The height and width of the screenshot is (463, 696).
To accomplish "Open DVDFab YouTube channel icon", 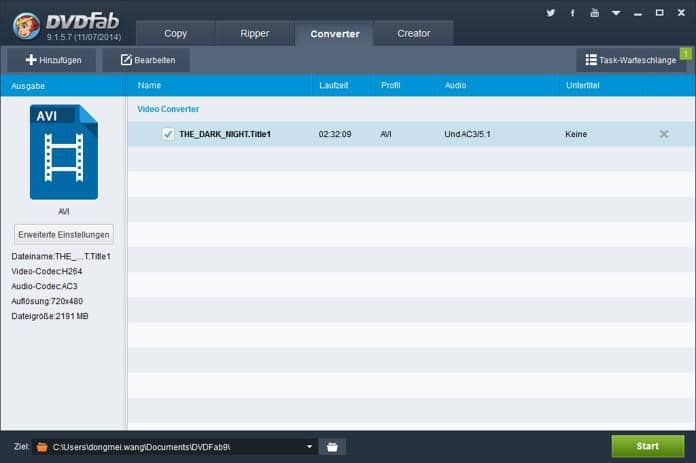I will (x=594, y=13).
